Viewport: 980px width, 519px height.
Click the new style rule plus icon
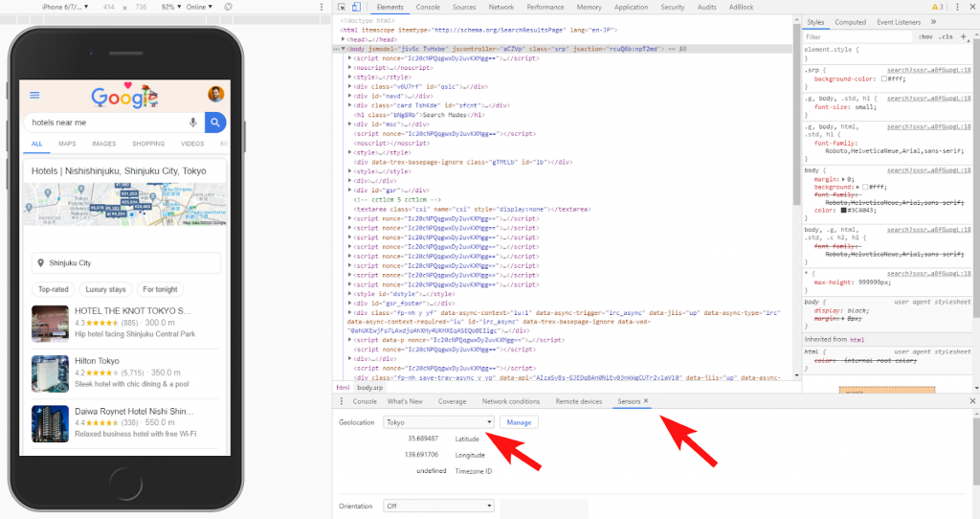pyautogui.click(x=963, y=37)
